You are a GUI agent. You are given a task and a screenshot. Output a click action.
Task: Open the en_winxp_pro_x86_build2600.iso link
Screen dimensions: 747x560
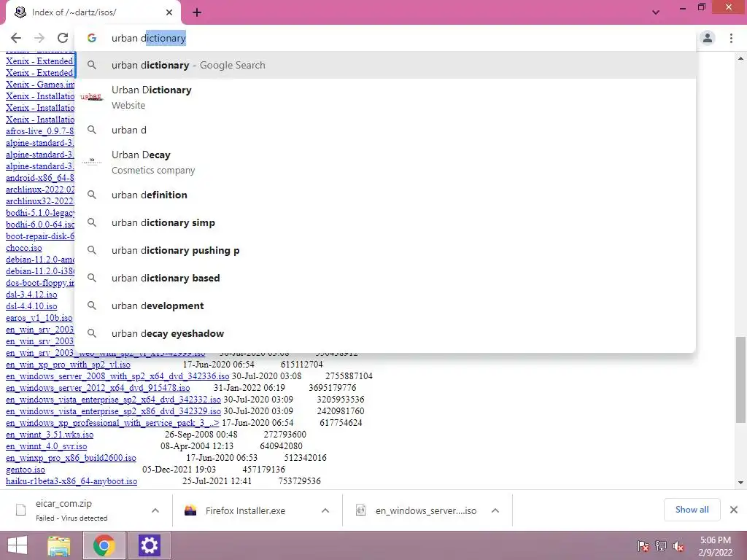71,458
